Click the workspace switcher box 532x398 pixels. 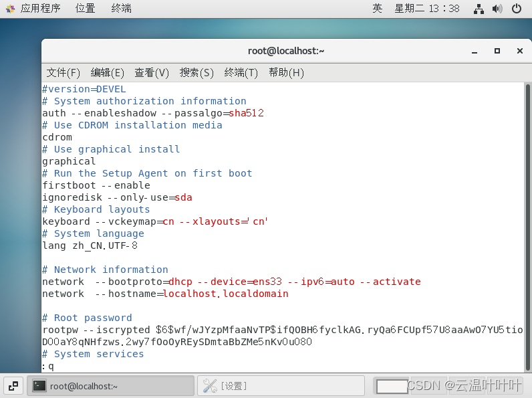click(x=392, y=387)
